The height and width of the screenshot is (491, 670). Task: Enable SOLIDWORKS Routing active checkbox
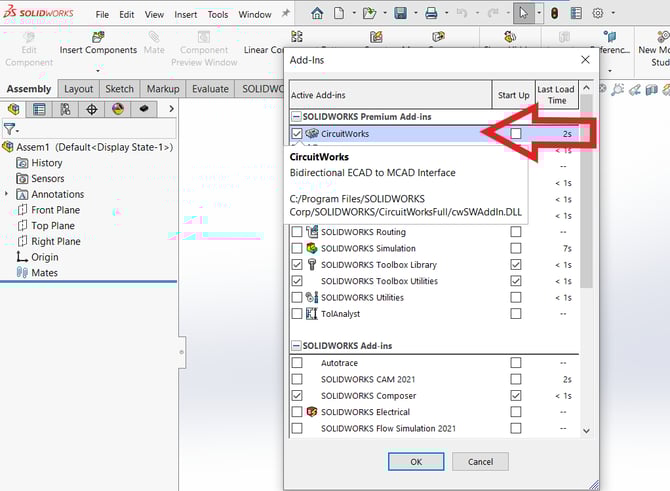point(297,232)
